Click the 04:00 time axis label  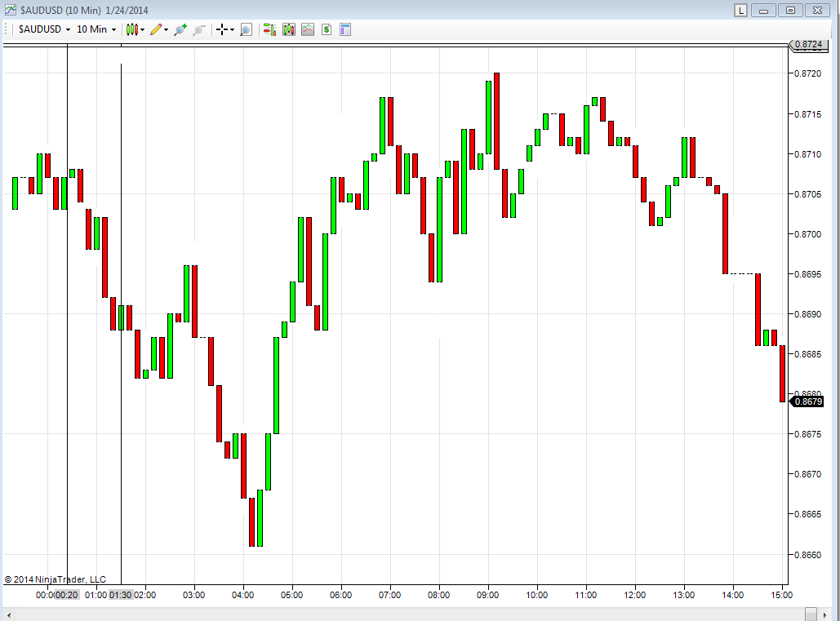click(x=242, y=595)
